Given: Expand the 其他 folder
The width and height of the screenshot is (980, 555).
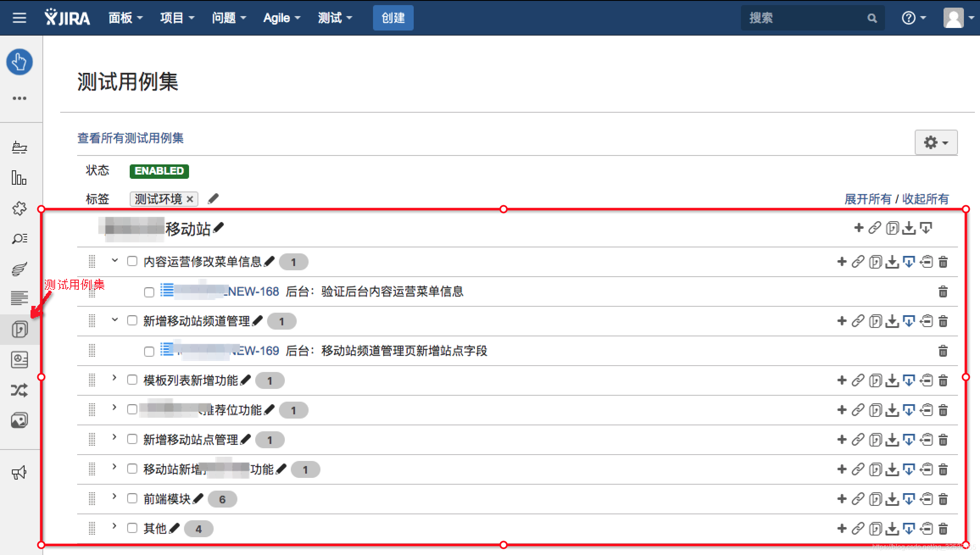Looking at the screenshot, I should pyautogui.click(x=114, y=527).
